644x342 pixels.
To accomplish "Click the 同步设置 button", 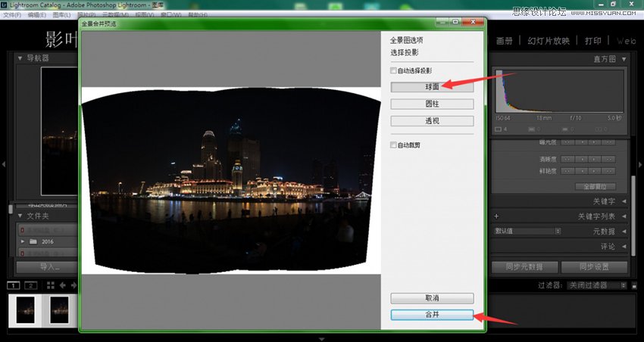I will click(594, 267).
